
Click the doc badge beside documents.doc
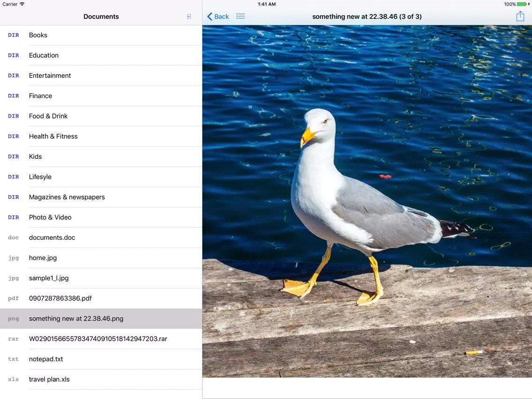coord(13,237)
